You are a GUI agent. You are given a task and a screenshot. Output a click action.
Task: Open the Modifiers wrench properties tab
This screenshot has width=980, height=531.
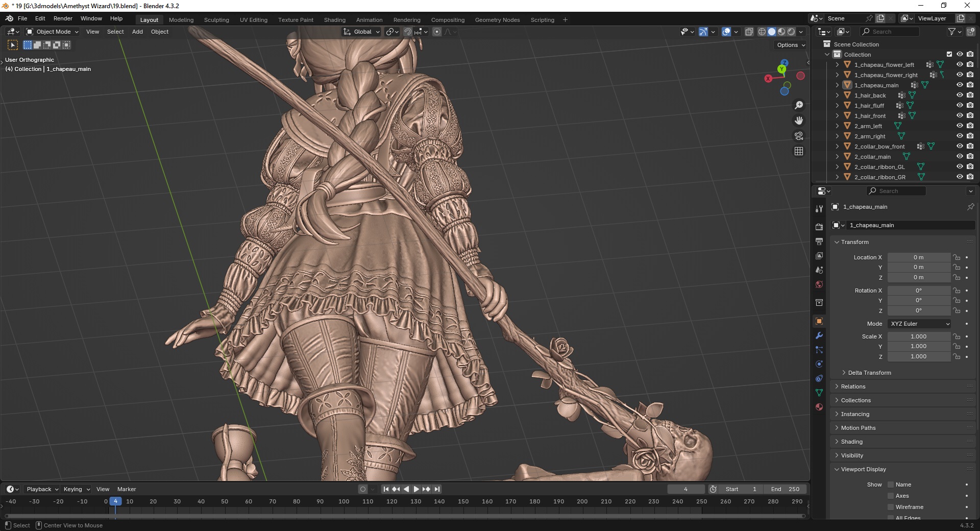[x=819, y=335]
